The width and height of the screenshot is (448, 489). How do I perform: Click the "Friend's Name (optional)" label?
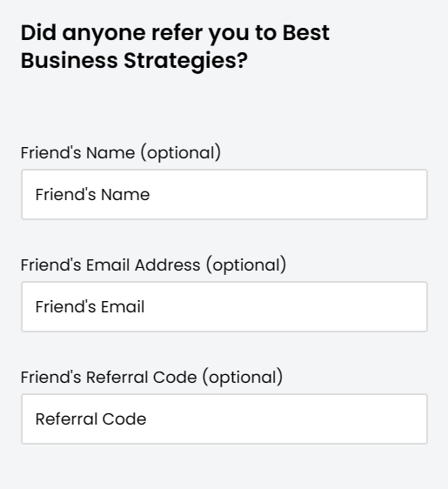point(121,153)
